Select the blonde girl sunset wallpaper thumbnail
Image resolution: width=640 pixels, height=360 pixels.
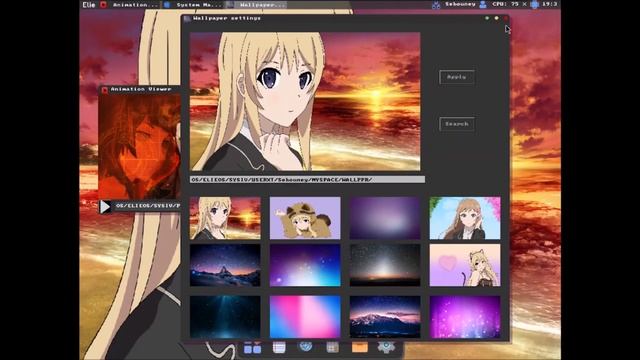click(225, 218)
